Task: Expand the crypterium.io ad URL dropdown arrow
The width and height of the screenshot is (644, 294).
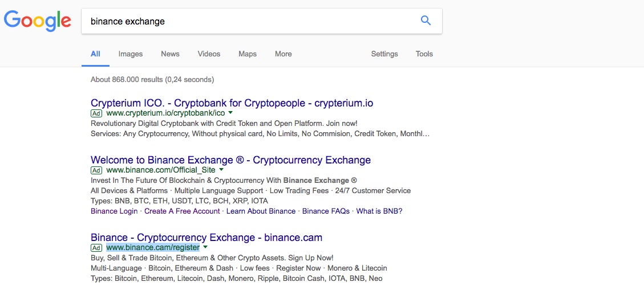Action: point(230,113)
